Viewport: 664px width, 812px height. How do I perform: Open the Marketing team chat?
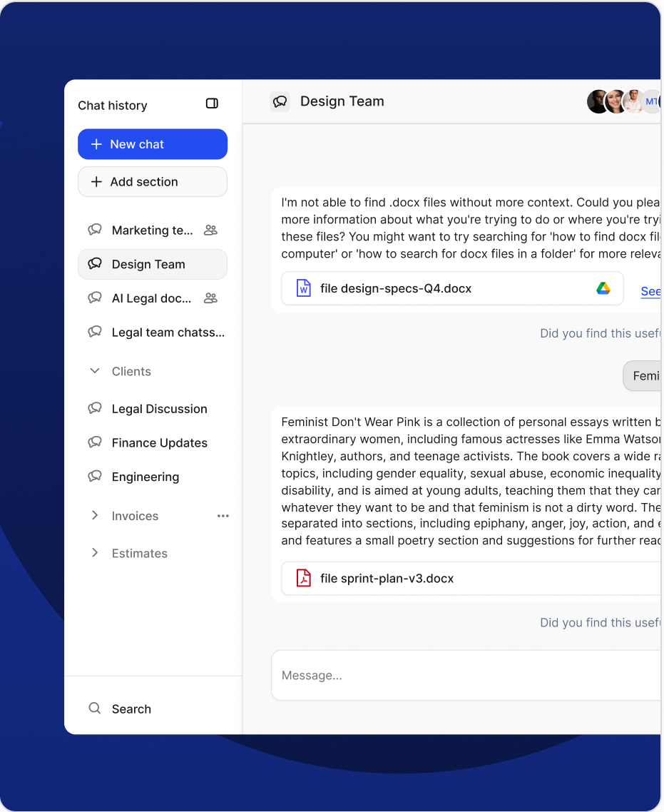[152, 230]
